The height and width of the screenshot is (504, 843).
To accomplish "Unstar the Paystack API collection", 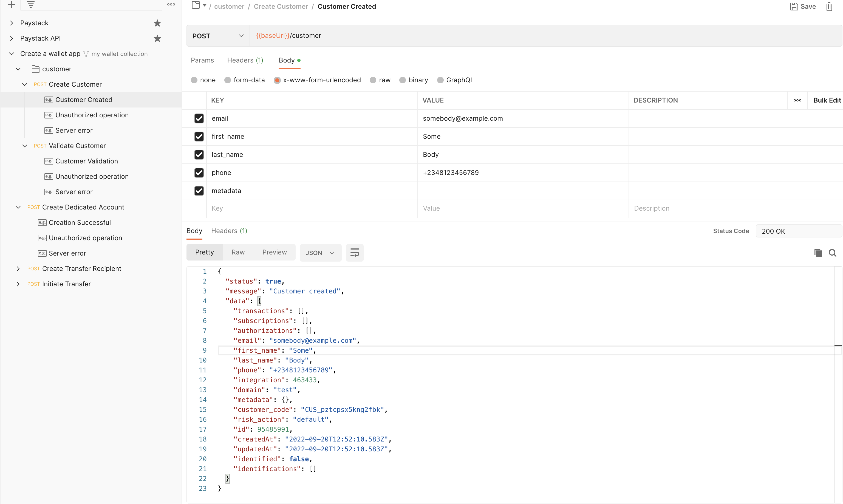I will (157, 38).
